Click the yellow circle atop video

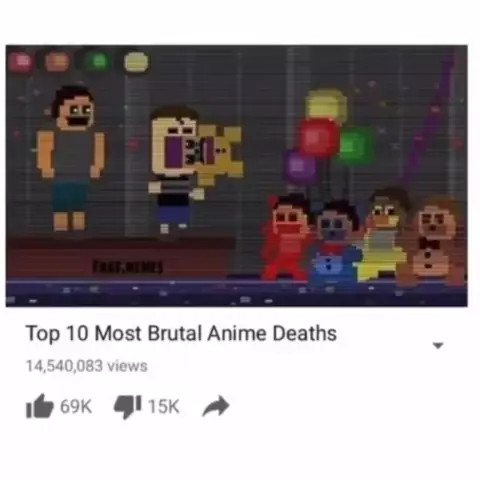pyautogui.click(x=136, y=62)
